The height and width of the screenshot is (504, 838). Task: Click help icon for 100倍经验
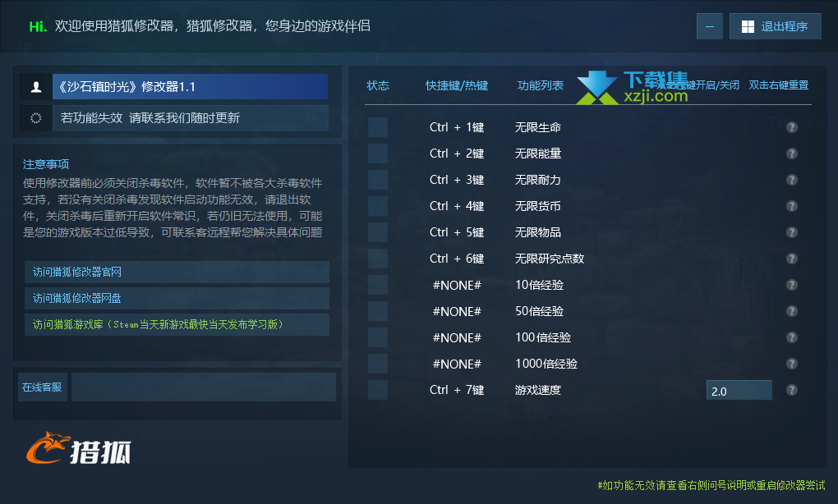pos(791,337)
